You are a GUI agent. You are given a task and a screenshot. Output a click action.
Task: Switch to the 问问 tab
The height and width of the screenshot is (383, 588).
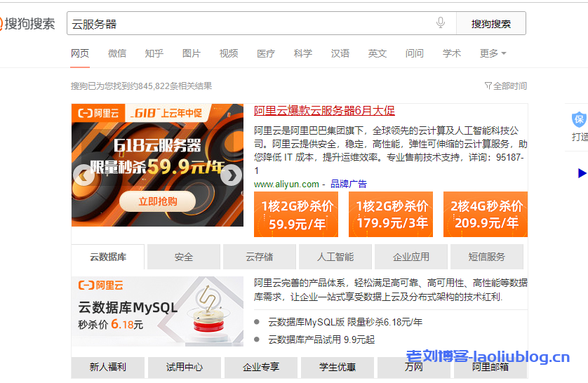[415, 53]
